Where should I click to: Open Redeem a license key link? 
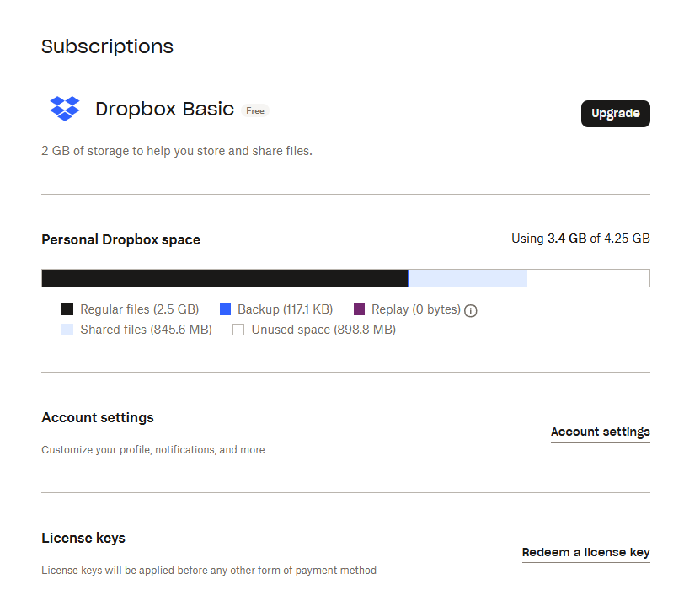click(585, 552)
